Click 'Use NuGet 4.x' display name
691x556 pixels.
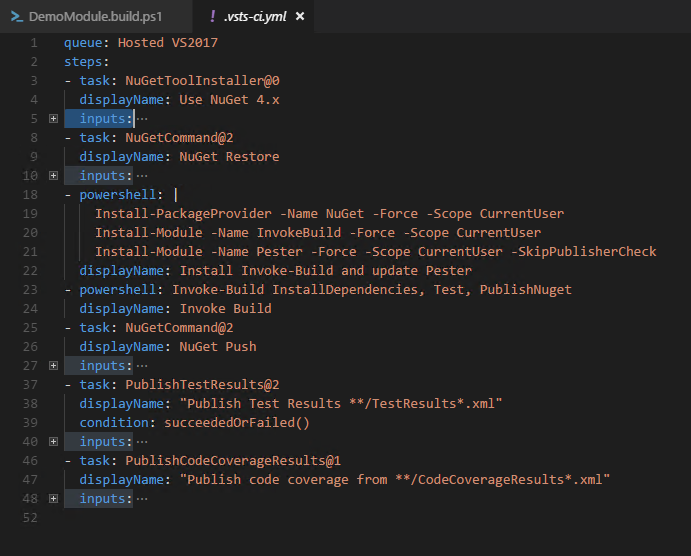point(229,100)
